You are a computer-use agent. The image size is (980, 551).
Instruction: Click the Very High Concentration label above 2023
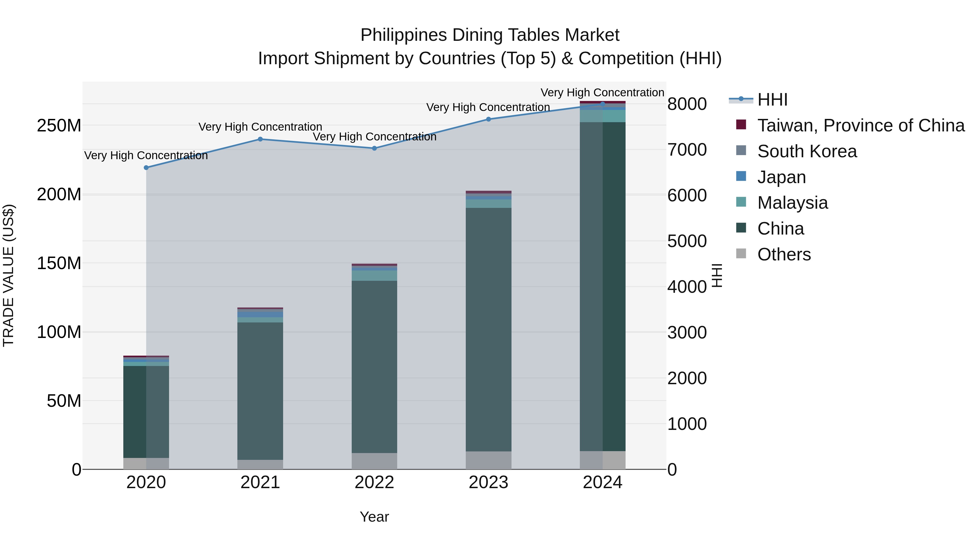(488, 107)
